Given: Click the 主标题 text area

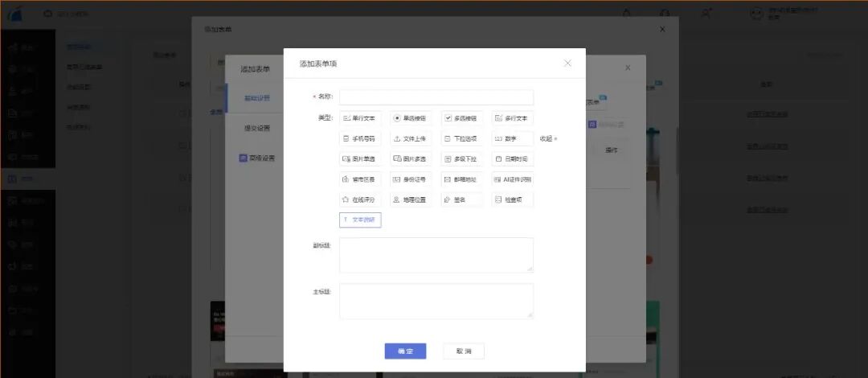Looking at the screenshot, I should click(436, 301).
